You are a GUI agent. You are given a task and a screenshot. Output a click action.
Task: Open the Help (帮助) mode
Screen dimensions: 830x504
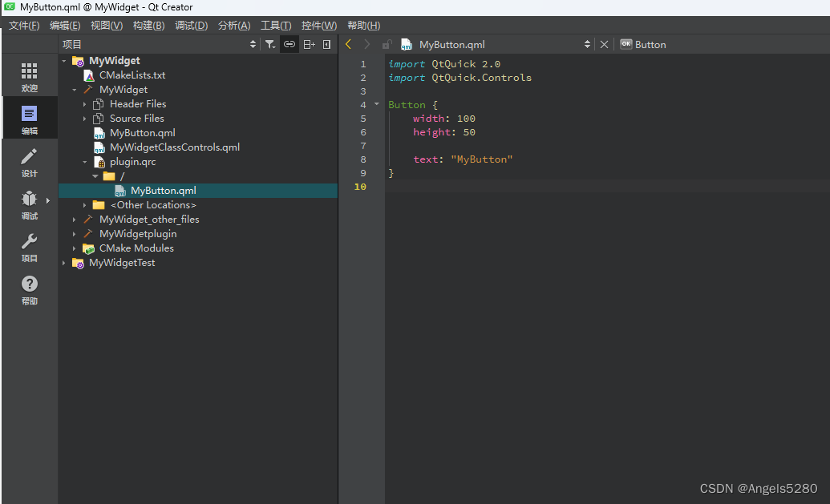[30, 289]
